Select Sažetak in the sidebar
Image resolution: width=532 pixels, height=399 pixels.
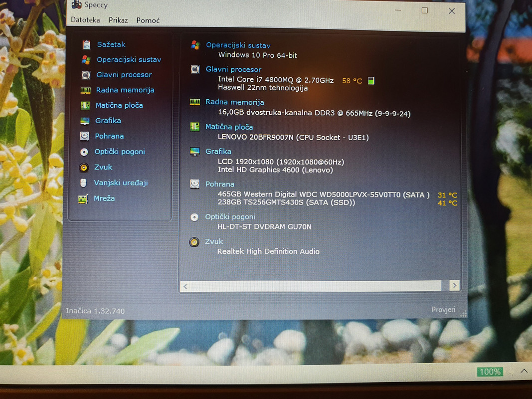tap(111, 44)
